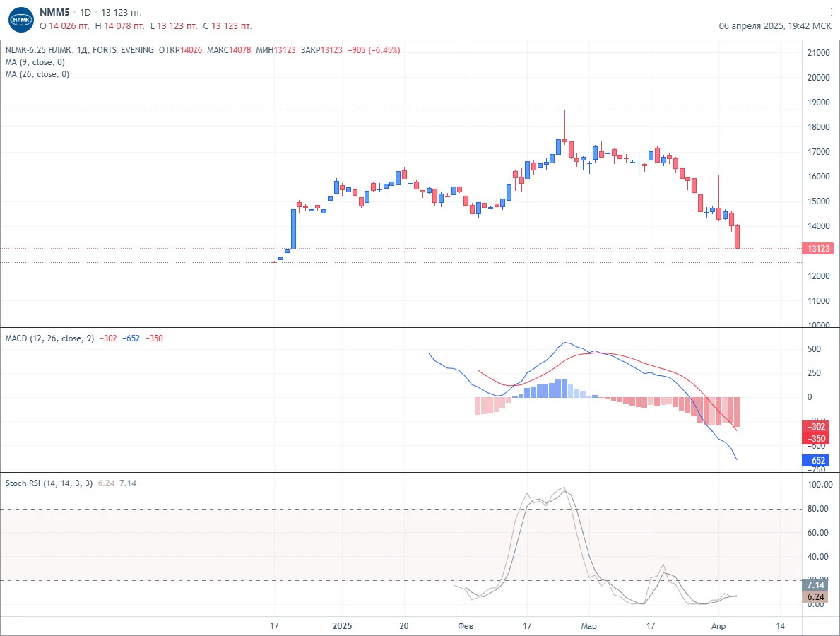Click the MA (26, close, 0) legend
This screenshot has width=840, height=636.
(37, 74)
